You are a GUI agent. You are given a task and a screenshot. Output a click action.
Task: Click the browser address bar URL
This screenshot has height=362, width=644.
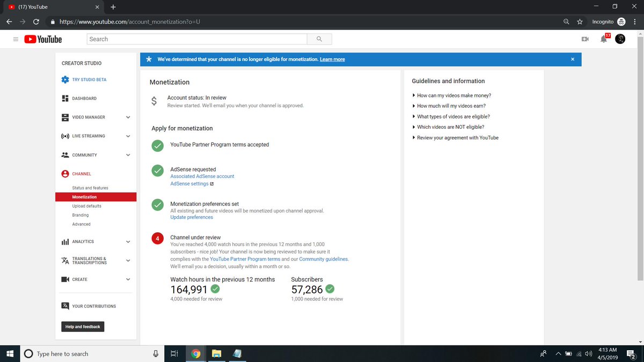click(x=130, y=22)
